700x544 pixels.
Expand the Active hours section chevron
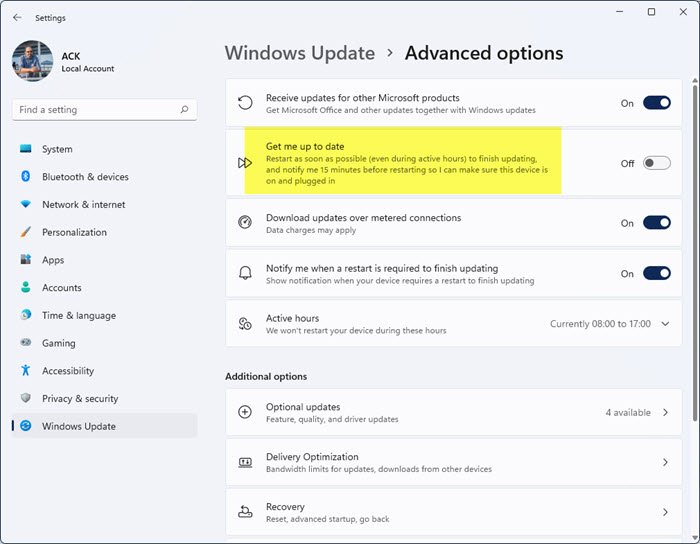point(666,324)
